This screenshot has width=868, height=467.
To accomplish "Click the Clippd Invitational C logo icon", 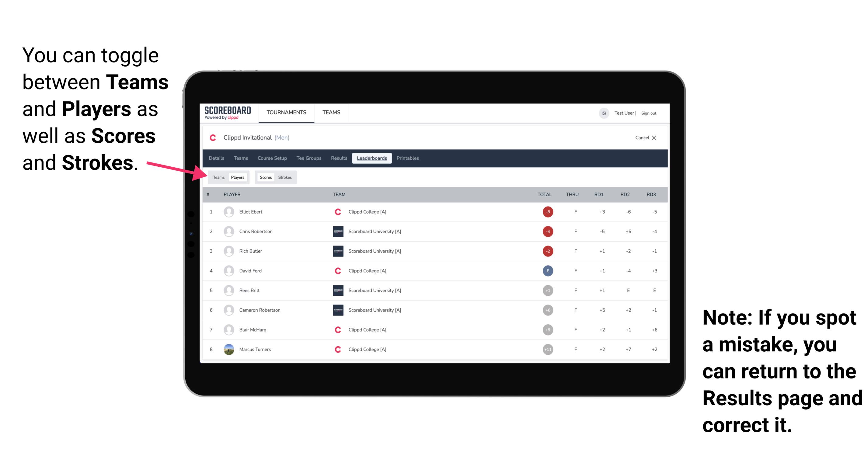I will [212, 138].
